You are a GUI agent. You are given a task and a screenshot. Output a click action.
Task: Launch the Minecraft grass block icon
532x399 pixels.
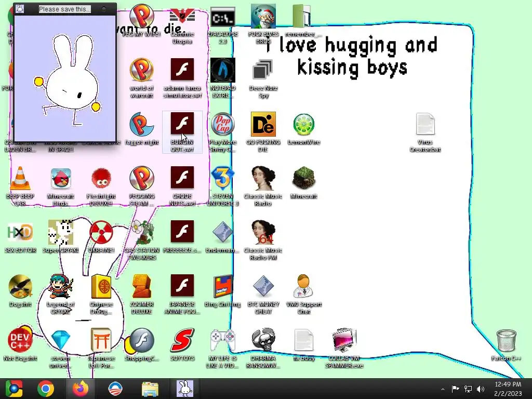click(x=303, y=182)
